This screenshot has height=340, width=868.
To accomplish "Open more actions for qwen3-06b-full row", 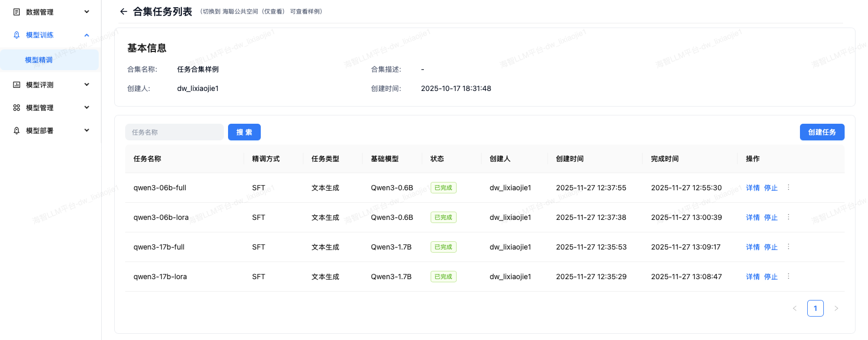I will coord(788,188).
